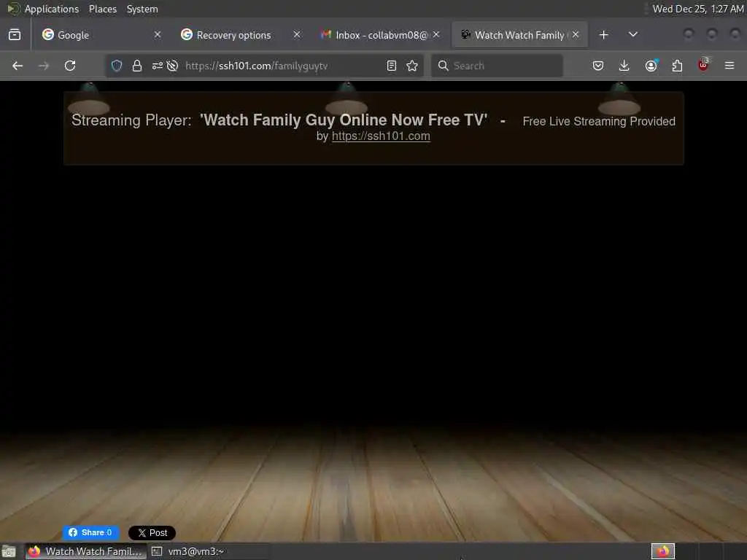747x560 pixels.
Task: Go back to the previous page
Action: click(18, 66)
